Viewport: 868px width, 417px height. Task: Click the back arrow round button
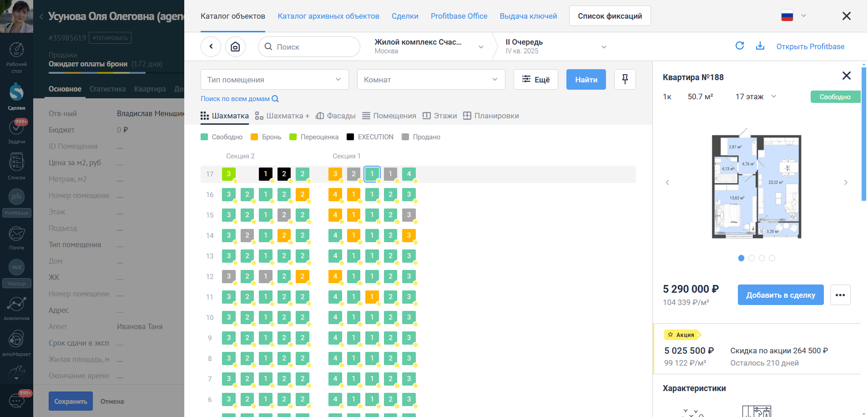click(211, 47)
